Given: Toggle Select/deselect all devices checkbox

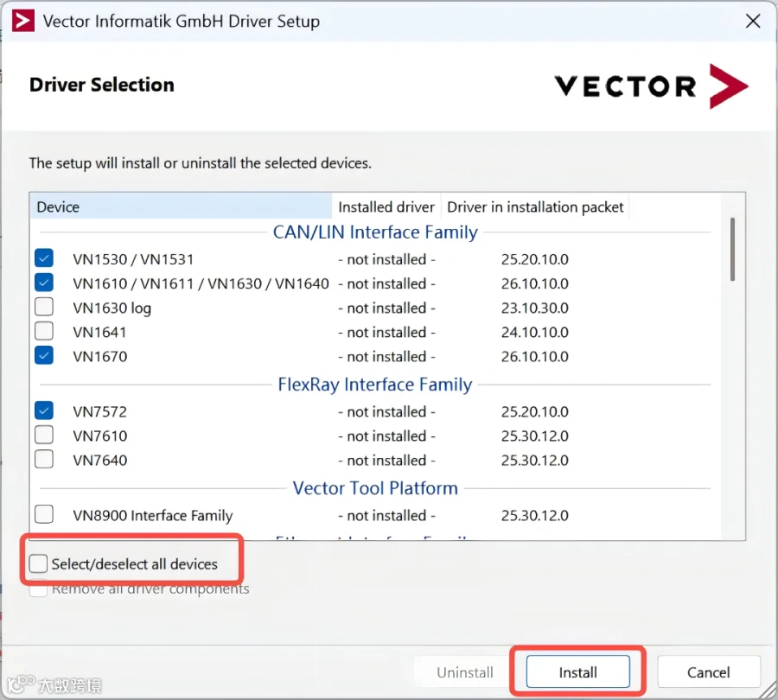Looking at the screenshot, I should [38, 564].
